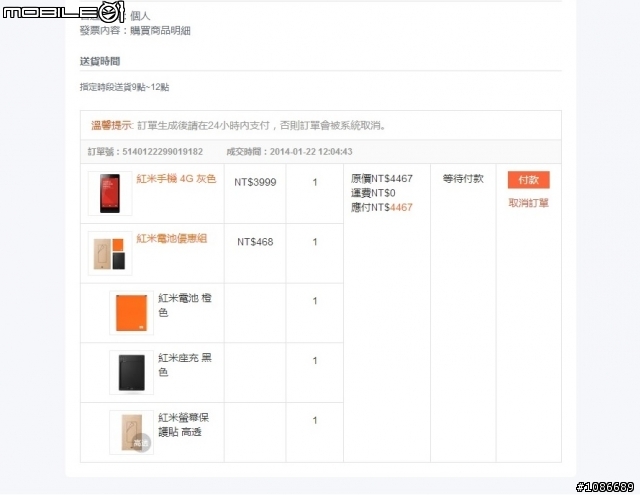
Task: Open the 紅米手機 4G 灰色 product link
Action: pos(176,179)
